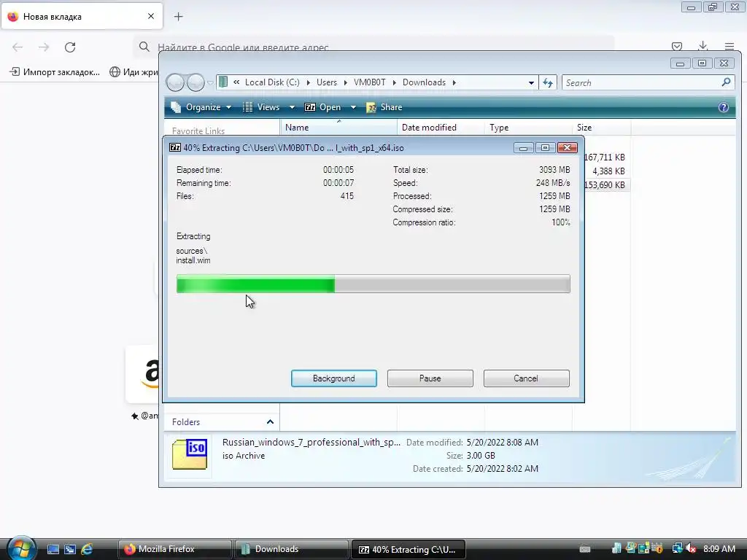Click the Explorer Search field
747x560 pixels.
640,83
